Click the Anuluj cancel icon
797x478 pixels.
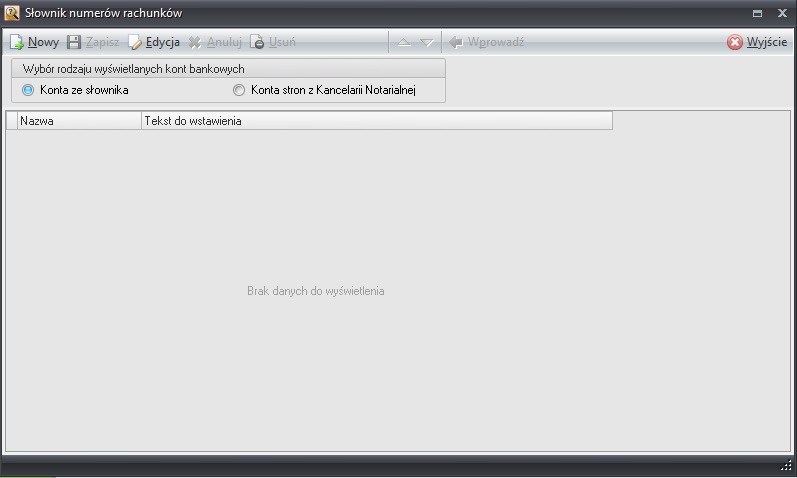[195, 43]
